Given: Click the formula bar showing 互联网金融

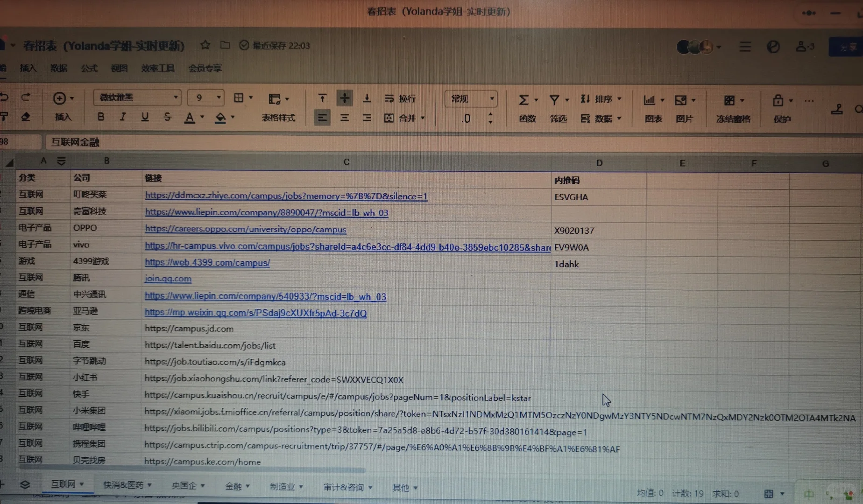Looking at the screenshot, I should (x=453, y=142).
